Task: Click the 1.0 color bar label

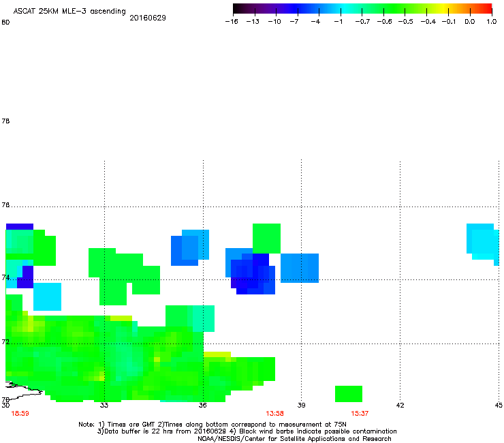Action: [492, 22]
